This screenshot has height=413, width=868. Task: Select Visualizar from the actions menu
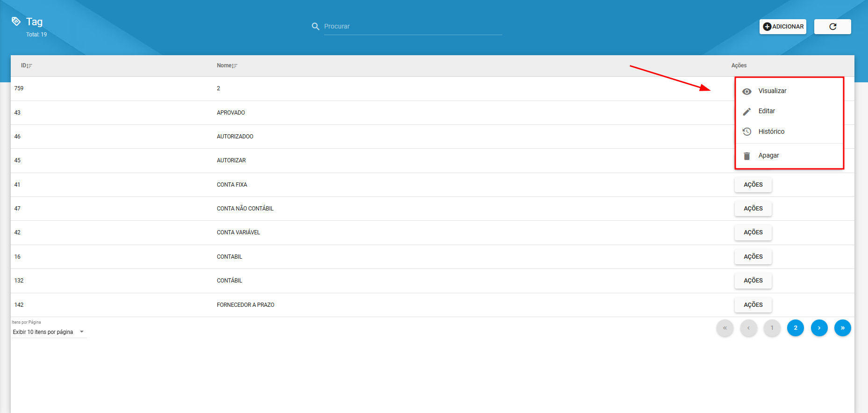click(772, 91)
